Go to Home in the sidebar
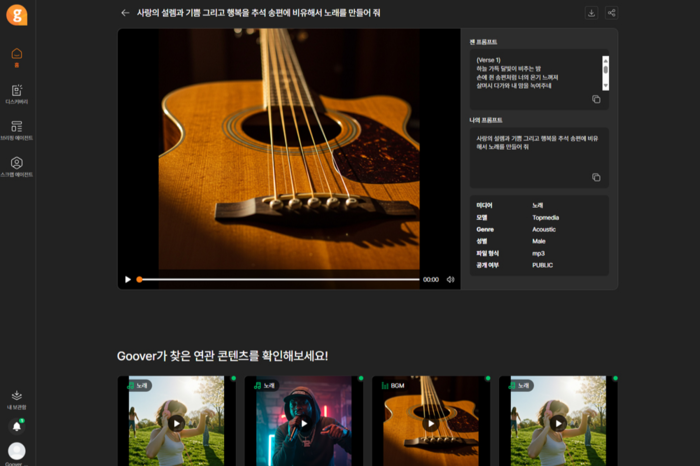The height and width of the screenshot is (466, 700). click(x=16, y=54)
